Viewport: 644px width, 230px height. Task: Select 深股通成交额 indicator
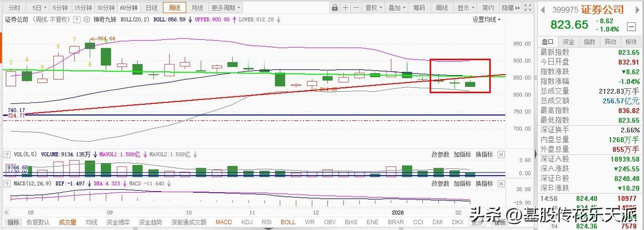188,222
